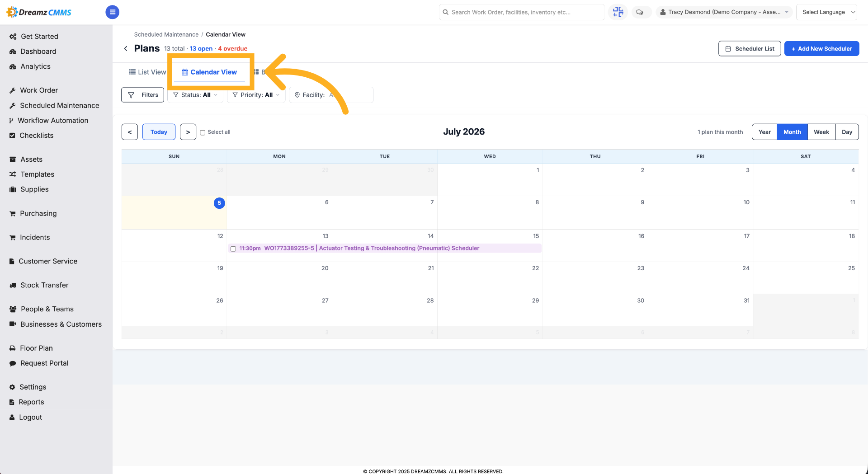Click the date 22 calendar cell

490,277
